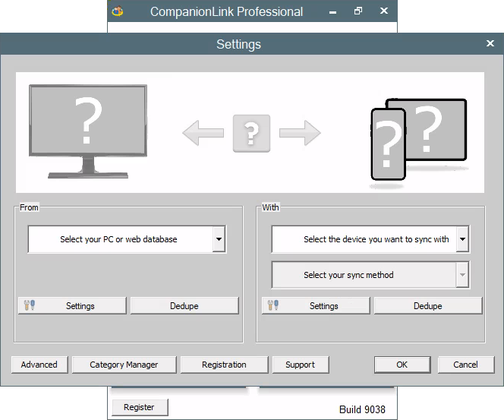Viewport: 504px width, 420px height.
Task: Expand arrow of the From database combo box
Action: (x=219, y=239)
